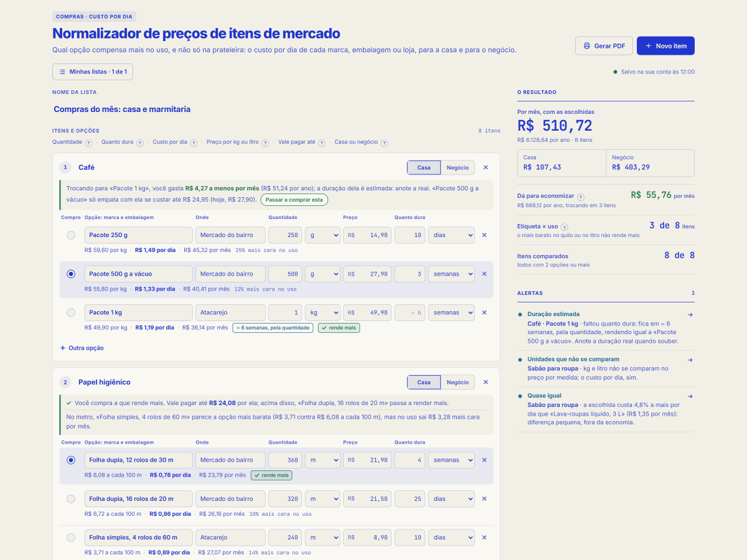Open help icon beside Dá para economizar

pos(581,197)
